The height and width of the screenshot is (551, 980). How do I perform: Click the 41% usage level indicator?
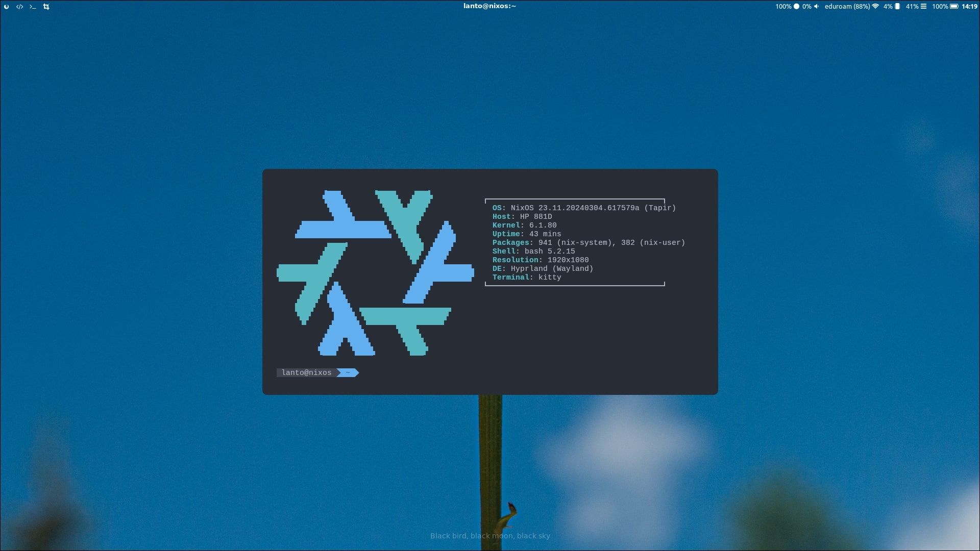[x=912, y=7]
